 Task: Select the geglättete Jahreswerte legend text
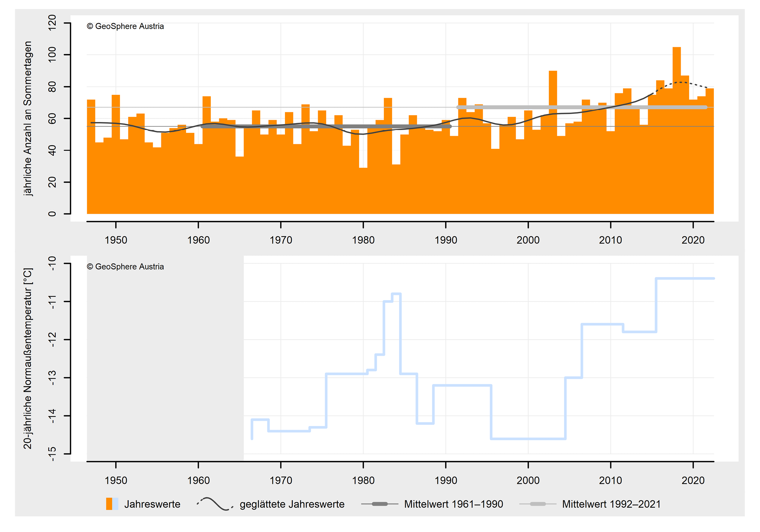(x=292, y=504)
